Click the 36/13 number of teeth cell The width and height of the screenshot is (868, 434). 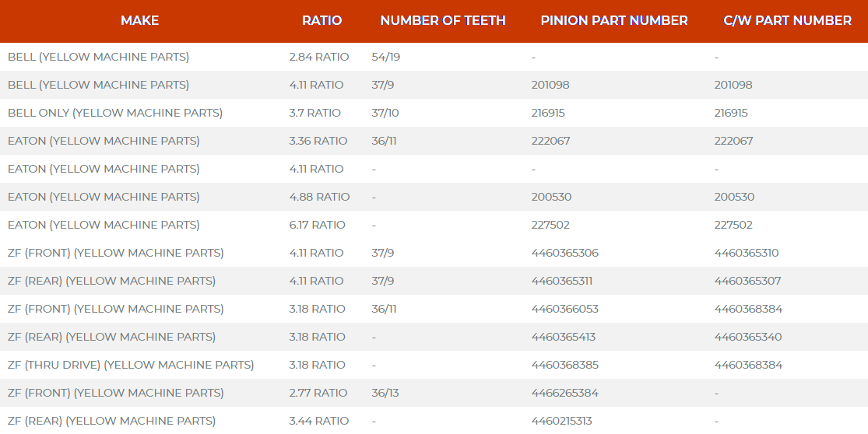385,393
